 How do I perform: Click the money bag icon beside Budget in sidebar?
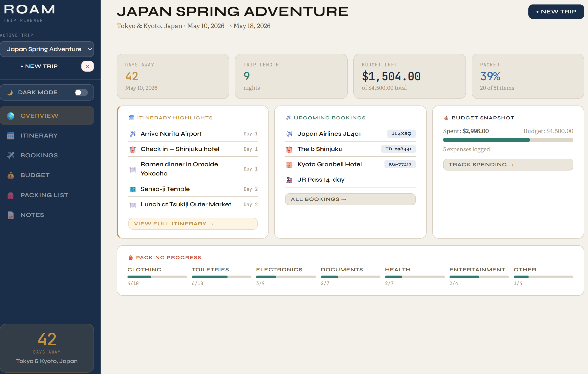coord(11,175)
